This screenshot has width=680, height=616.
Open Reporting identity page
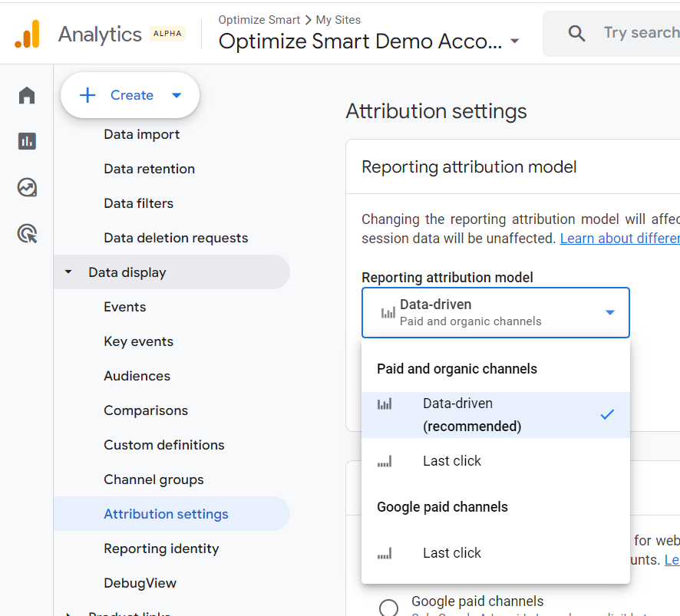[161, 548]
